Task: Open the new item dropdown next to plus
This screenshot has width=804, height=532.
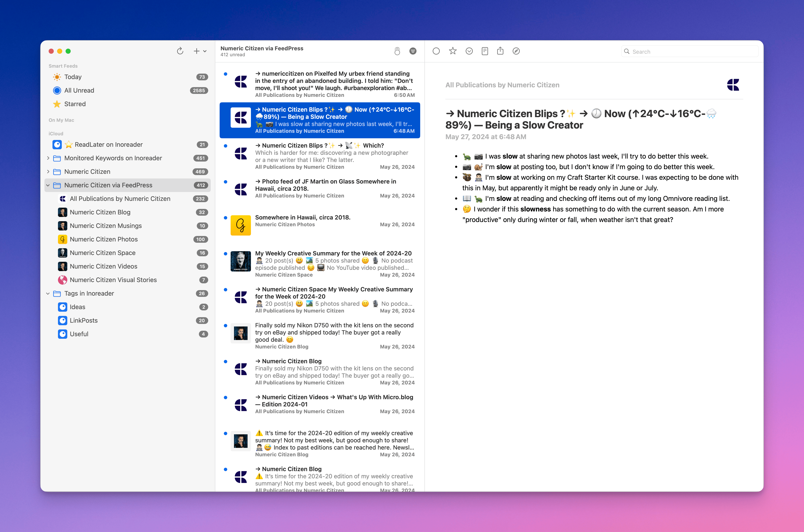Action: point(205,51)
